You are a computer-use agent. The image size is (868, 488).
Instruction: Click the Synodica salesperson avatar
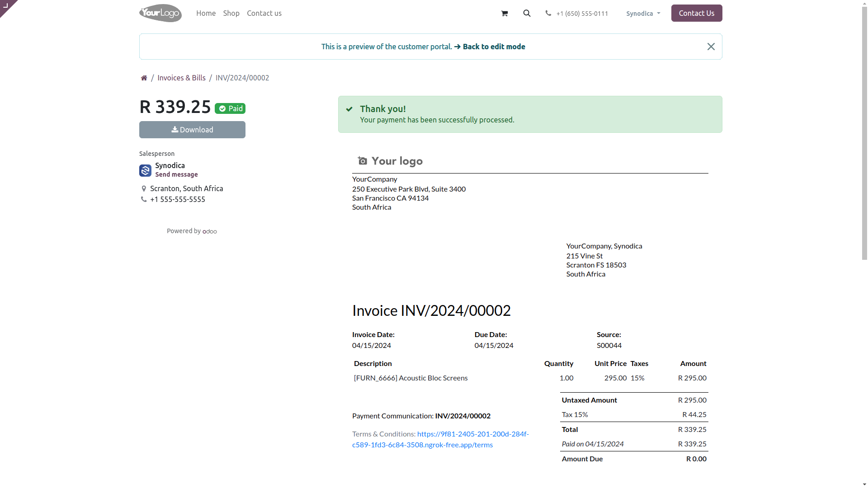(x=145, y=170)
